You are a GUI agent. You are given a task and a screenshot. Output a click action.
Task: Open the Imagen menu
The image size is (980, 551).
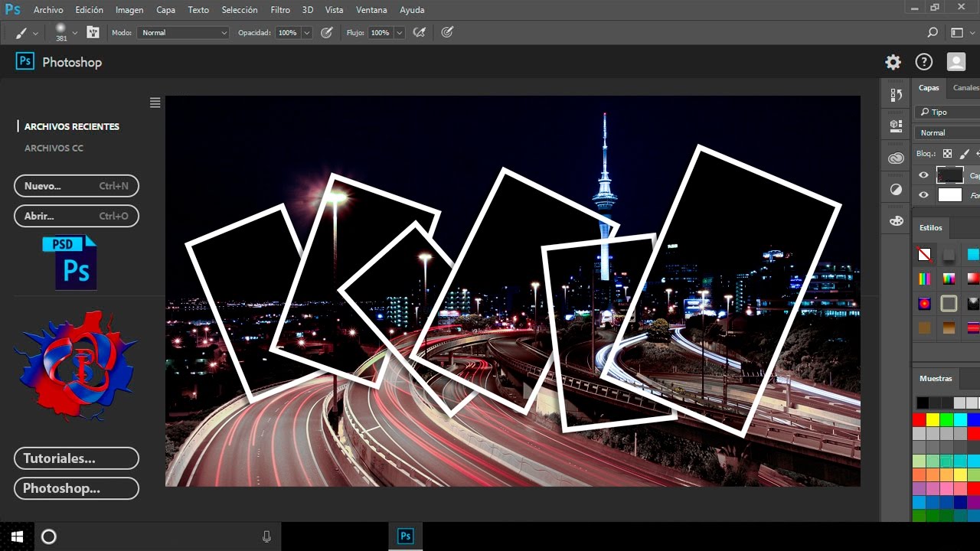[x=129, y=10]
